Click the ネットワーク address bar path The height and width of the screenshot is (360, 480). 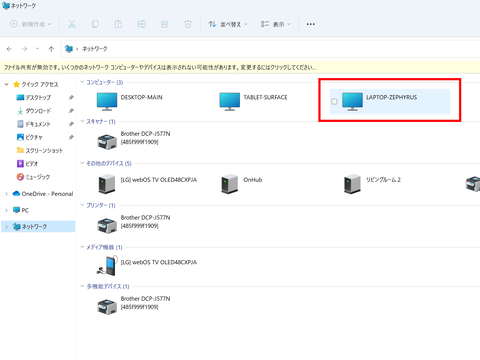coord(95,49)
